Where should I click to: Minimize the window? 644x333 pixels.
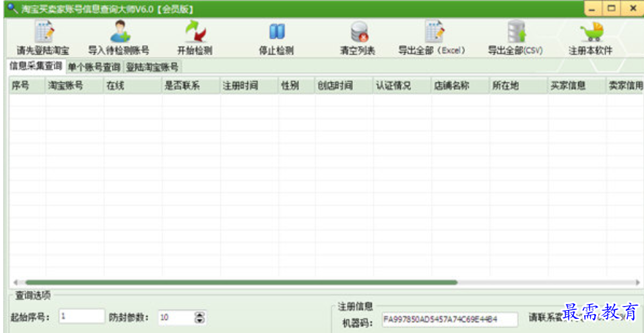coord(593,8)
